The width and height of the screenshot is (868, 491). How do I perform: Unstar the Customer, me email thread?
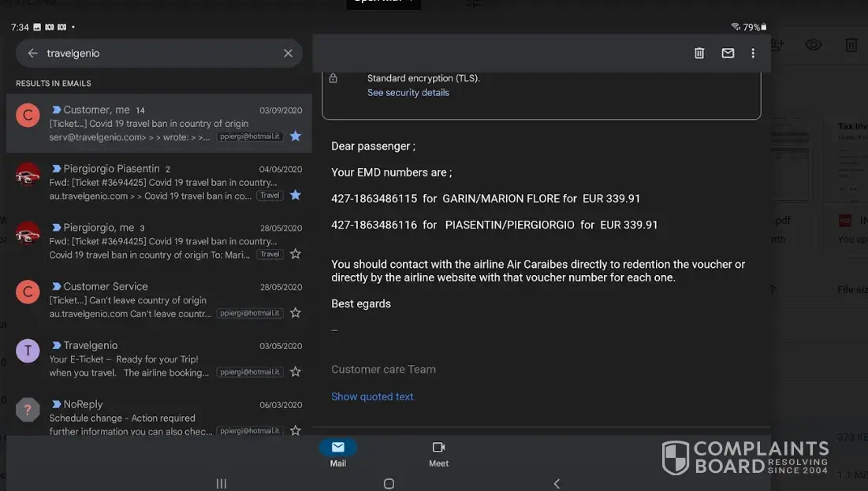(x=295, y=136)
